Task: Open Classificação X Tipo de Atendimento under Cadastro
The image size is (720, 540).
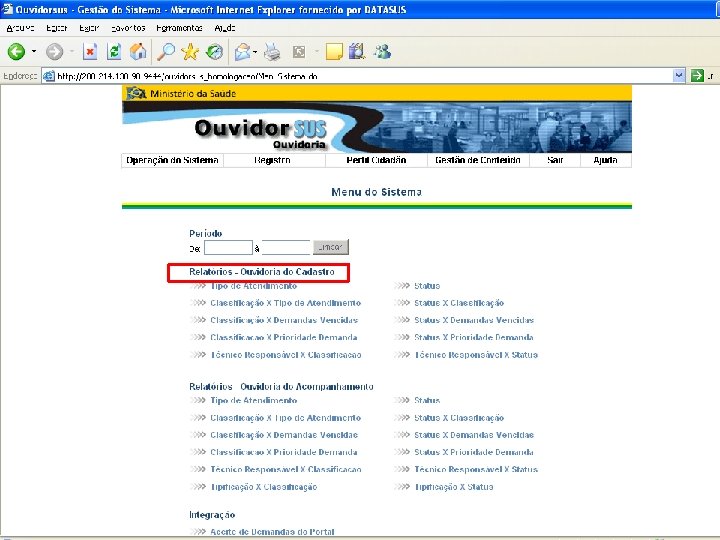Action: point(286,303)
